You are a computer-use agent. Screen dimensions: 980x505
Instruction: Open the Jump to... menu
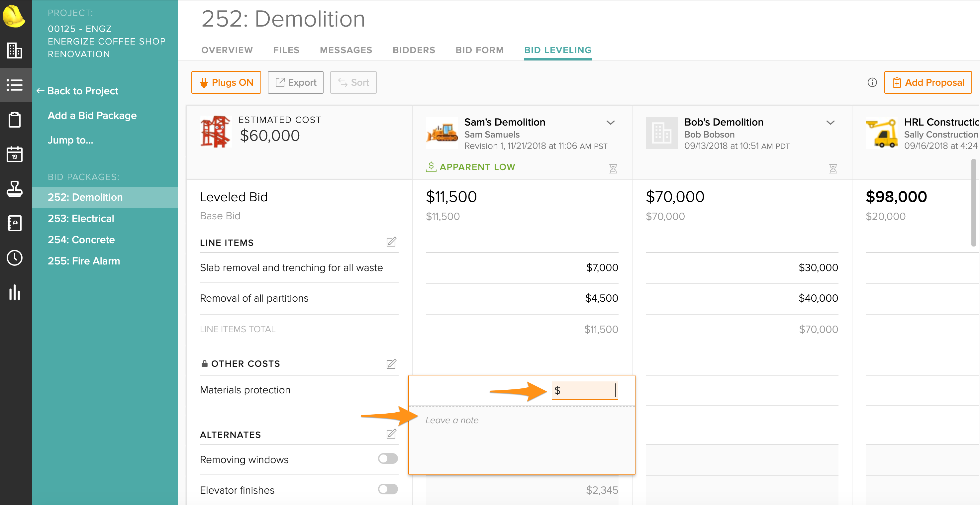pyautogui.click(x=70, y=140)
